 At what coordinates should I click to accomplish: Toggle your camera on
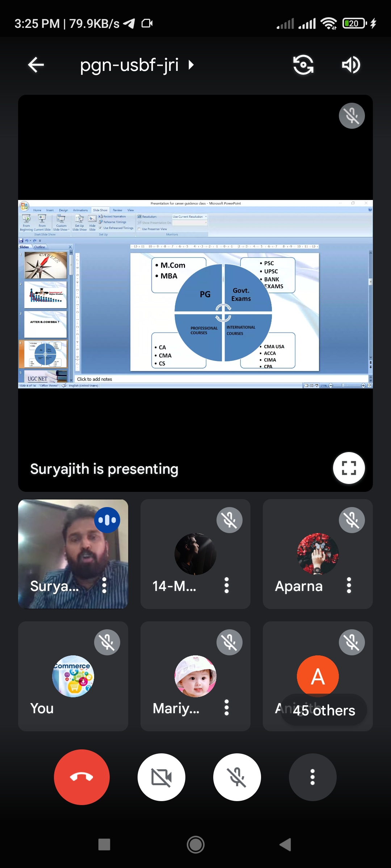(161, 777)
